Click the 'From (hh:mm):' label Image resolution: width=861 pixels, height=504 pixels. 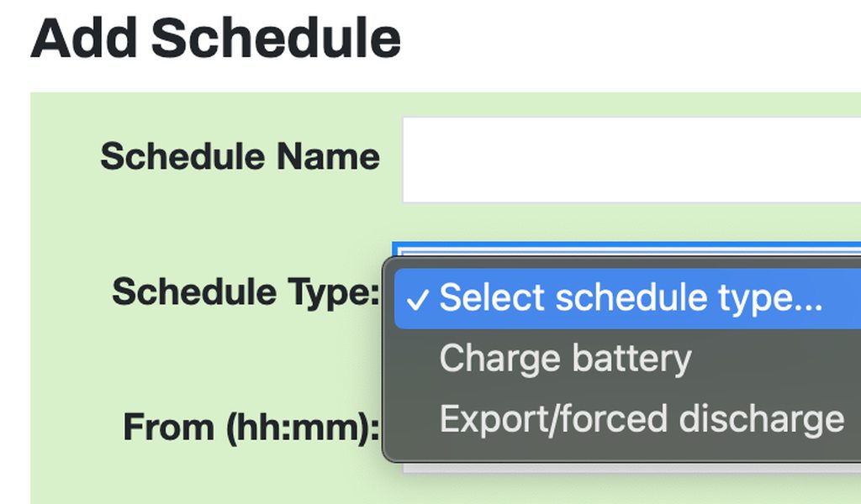pyautogui.click(x=251, y=428)
